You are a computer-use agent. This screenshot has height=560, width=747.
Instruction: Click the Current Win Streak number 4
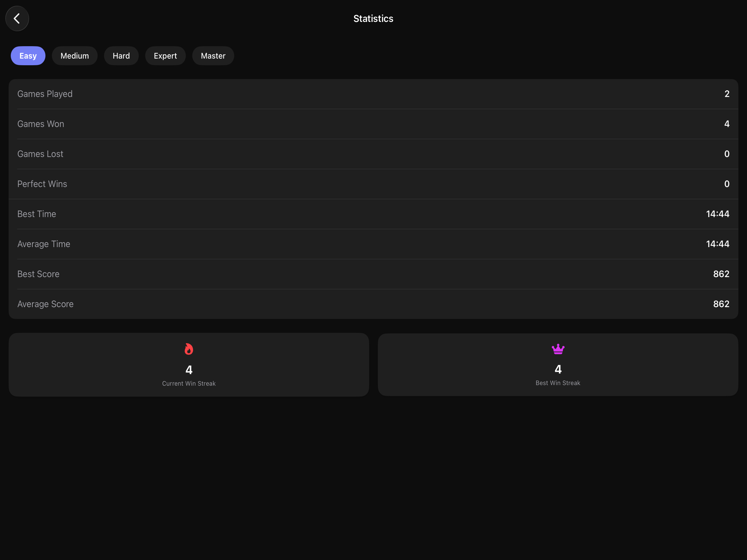coord(189,370)
